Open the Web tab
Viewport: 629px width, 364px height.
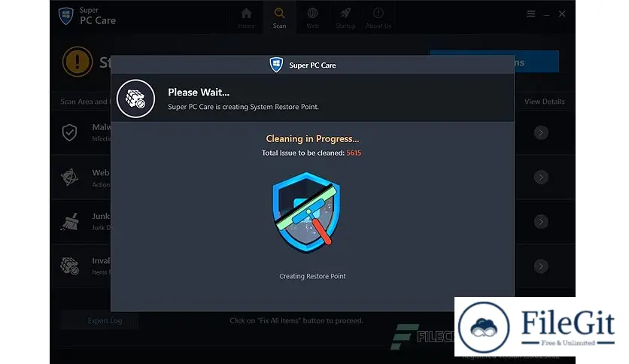[x=312, y=18]
